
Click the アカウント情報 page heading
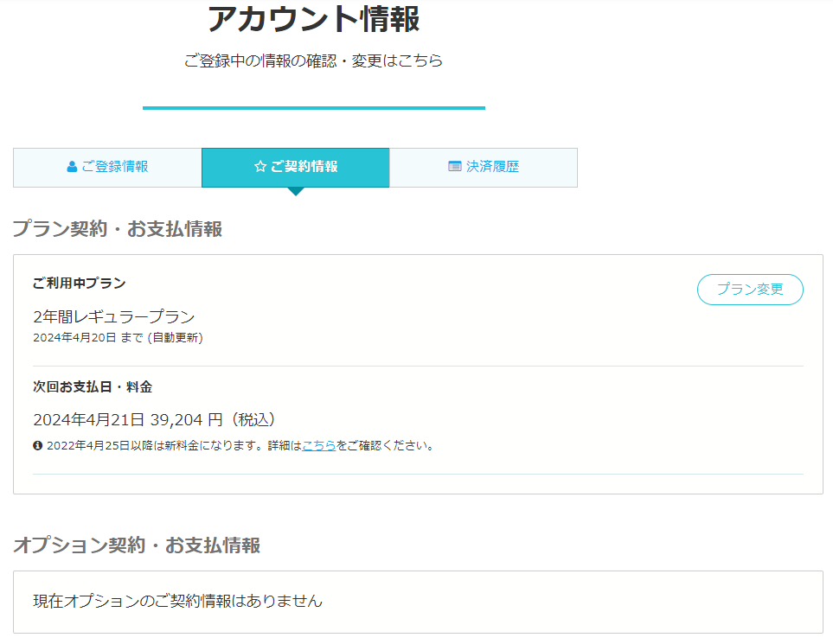tap(313, 19)
